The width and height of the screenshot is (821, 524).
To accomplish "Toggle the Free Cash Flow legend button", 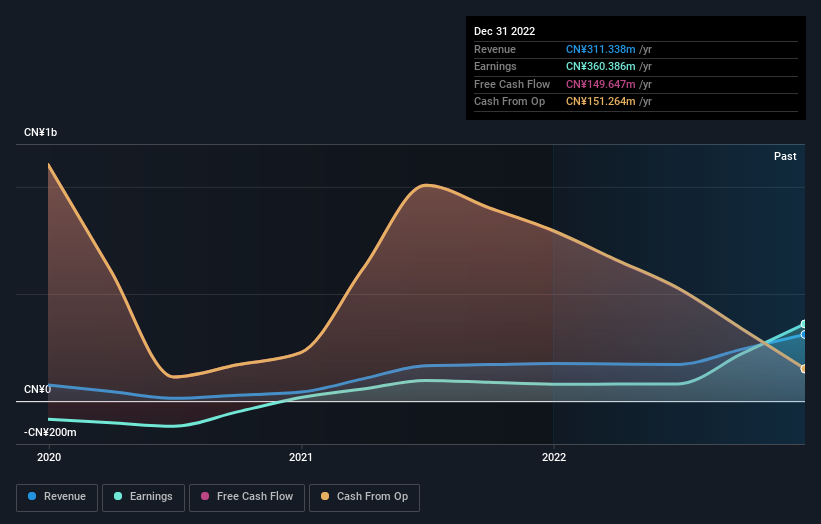I will tap(247, 497).
